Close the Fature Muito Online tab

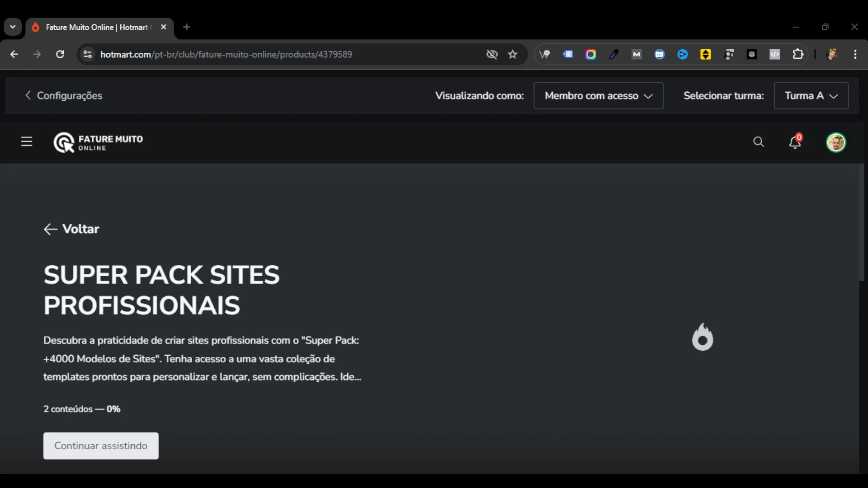(x=164, y=27)
